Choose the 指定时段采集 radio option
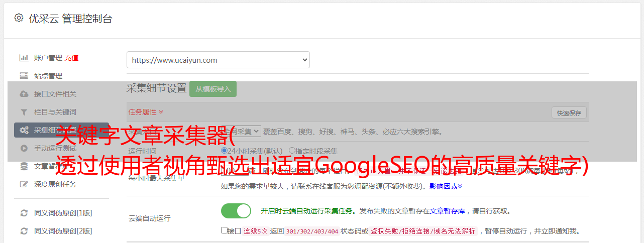The image size is (644, 243). 292,151
